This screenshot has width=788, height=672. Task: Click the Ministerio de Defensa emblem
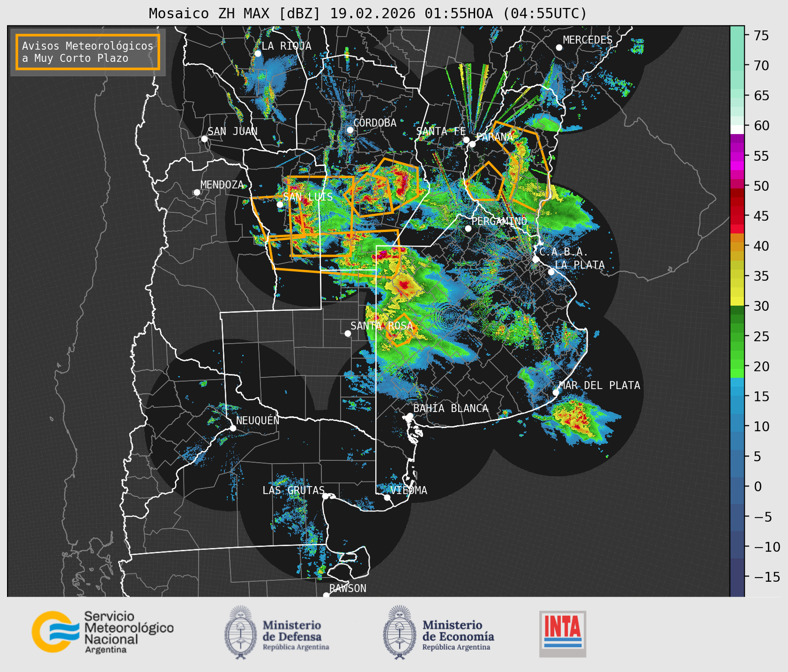[x=240, y=632]
